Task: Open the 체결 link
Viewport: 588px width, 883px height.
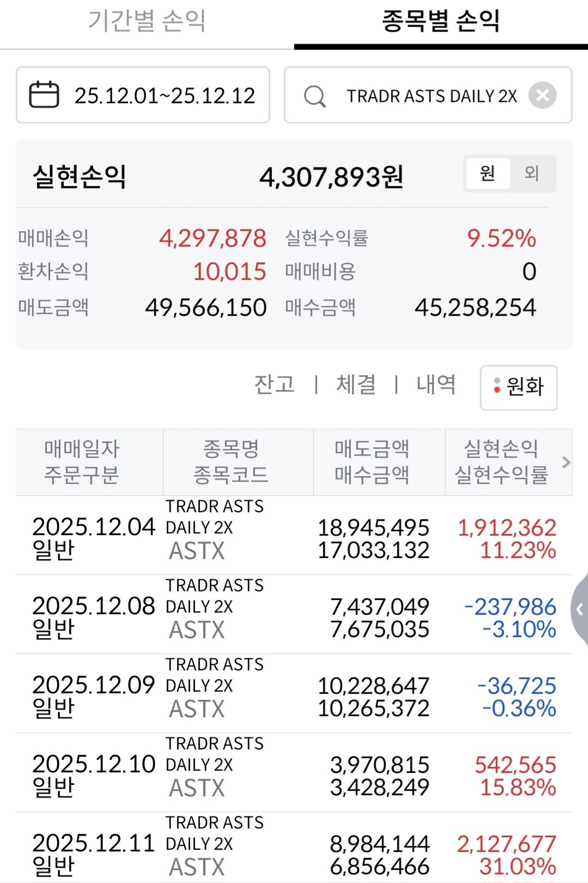Action: [356, 385]
